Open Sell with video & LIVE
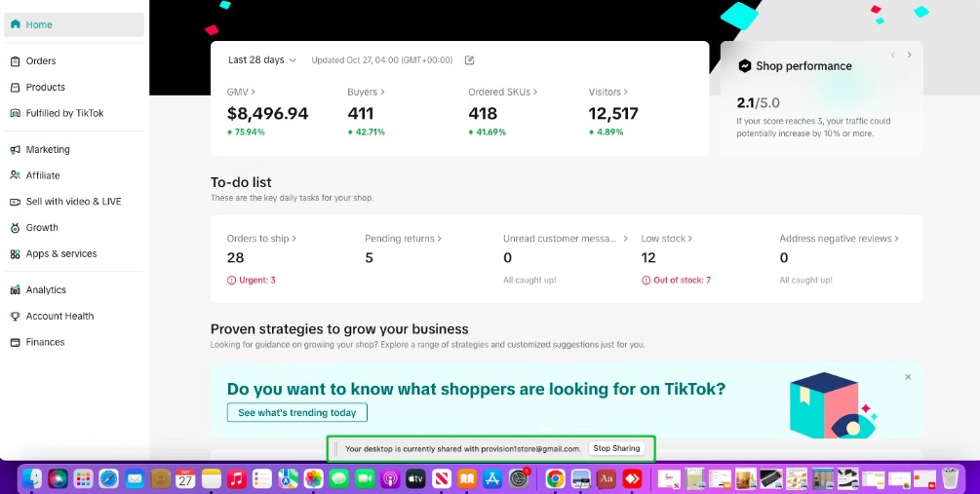Screen dimensions: 980x494 pyautogui.click(x=74, y=202)
